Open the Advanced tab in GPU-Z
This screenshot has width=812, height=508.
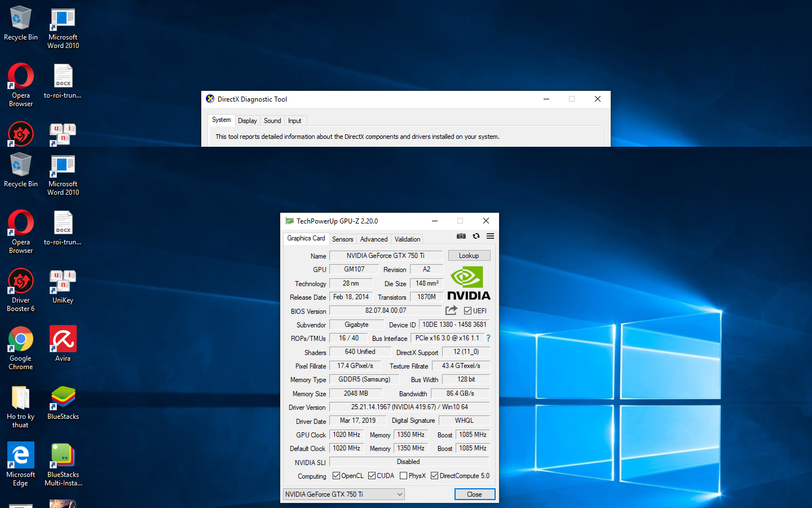pos(374,239)
